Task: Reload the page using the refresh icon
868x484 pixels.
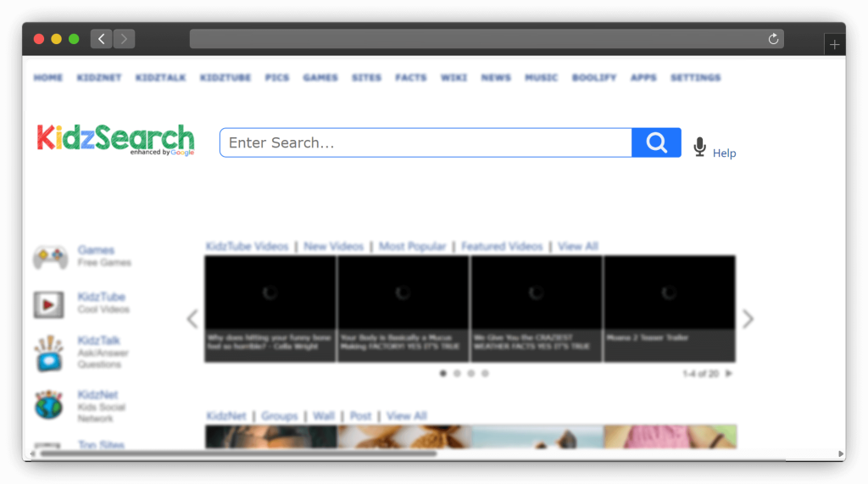Action: (773, 39)
